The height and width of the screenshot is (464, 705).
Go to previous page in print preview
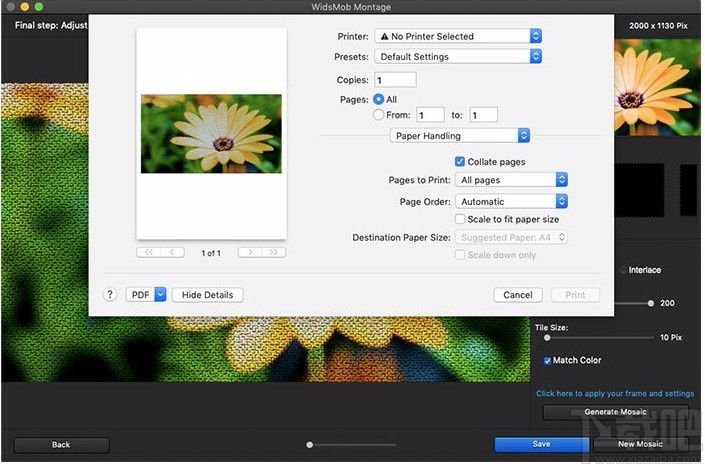pyautogui.click(x=172, y=252)
